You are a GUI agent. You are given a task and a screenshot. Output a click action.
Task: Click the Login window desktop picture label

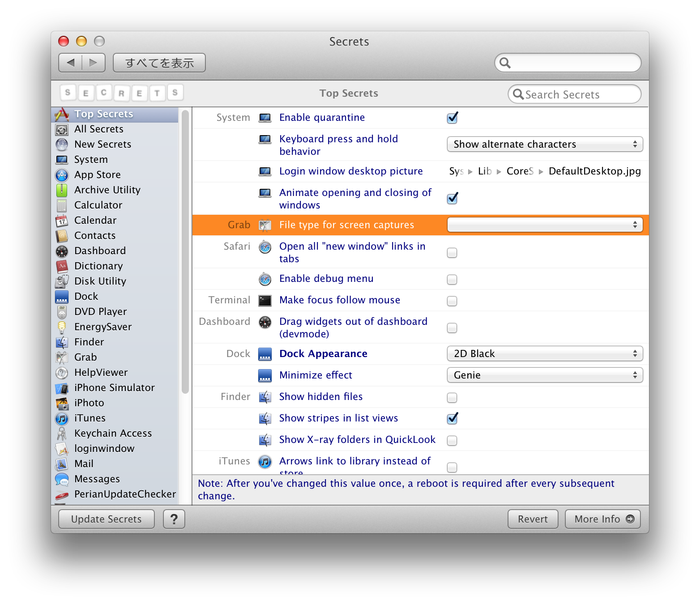point(351,171)
